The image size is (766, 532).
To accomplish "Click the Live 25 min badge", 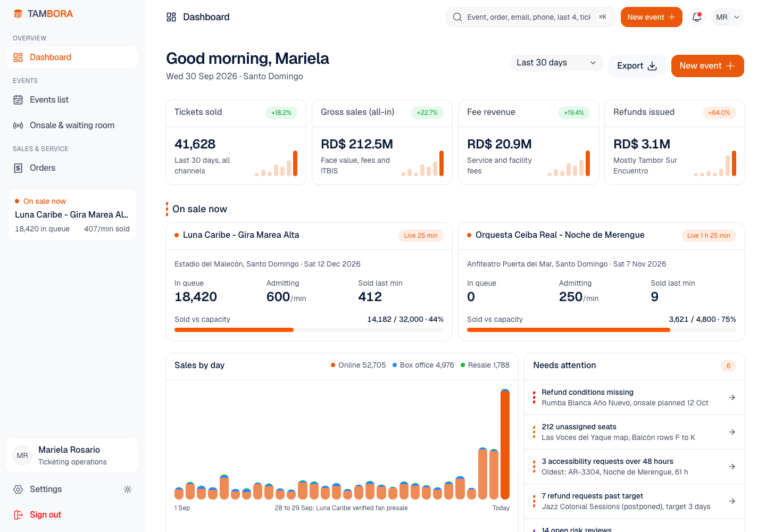I will pyautogui.click(x=421, y=236).
